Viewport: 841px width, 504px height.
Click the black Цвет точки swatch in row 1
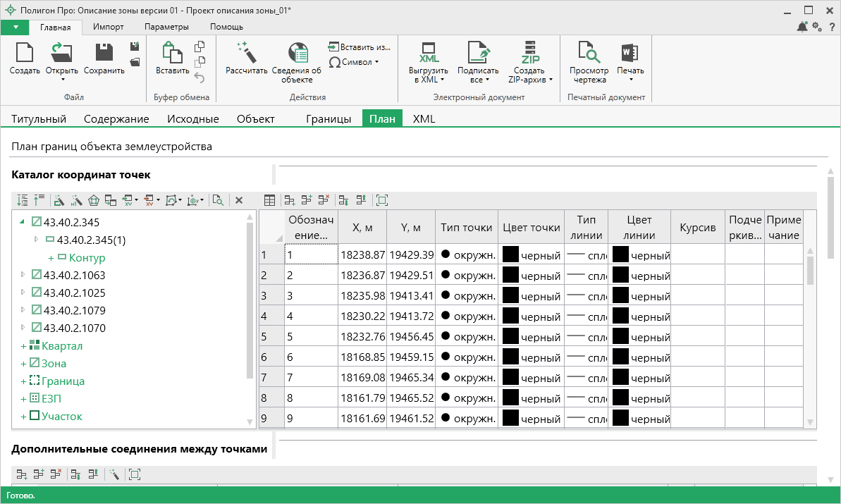coord(510,254)
